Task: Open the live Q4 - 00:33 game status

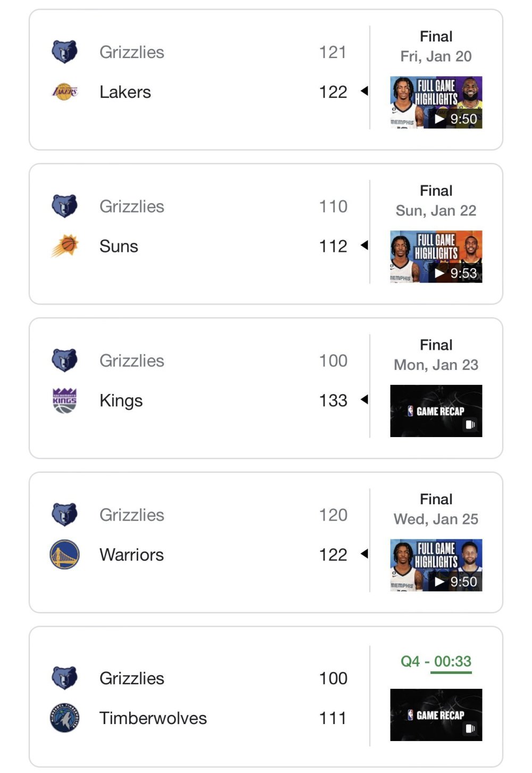Action: pos(436,662)
